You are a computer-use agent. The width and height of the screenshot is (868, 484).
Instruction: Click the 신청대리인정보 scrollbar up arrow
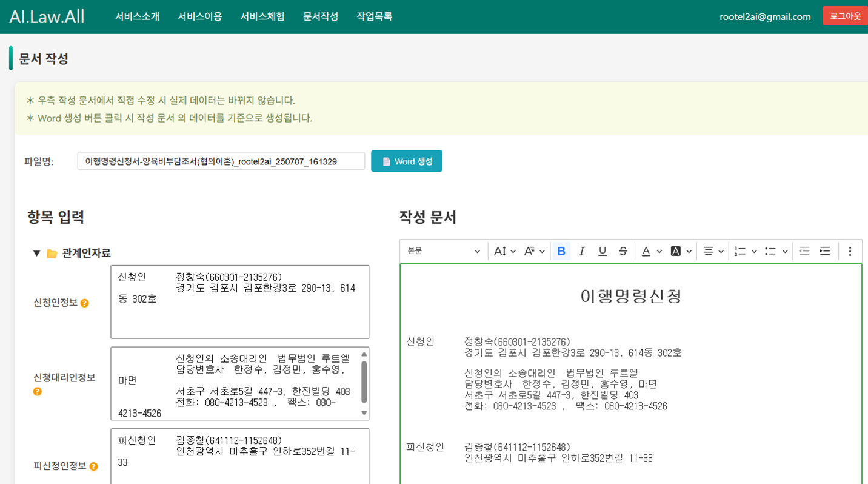tap(364, 354)
